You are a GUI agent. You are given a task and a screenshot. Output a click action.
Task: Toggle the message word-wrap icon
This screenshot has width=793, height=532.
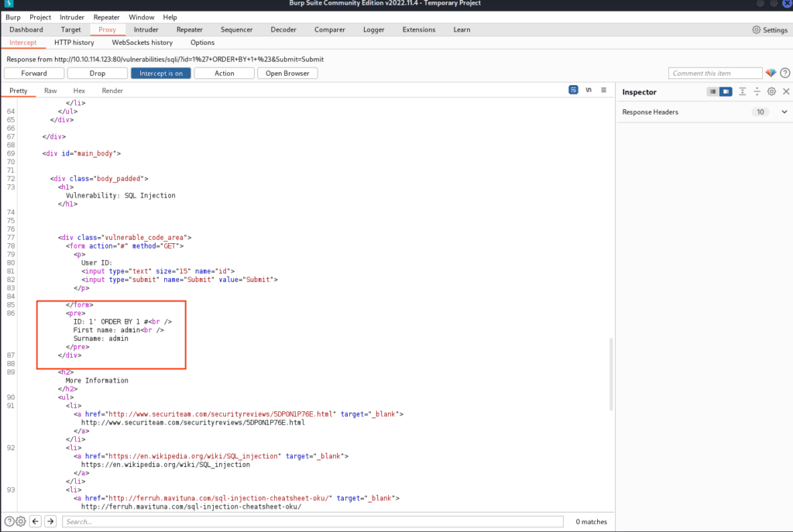coord(573,90)
